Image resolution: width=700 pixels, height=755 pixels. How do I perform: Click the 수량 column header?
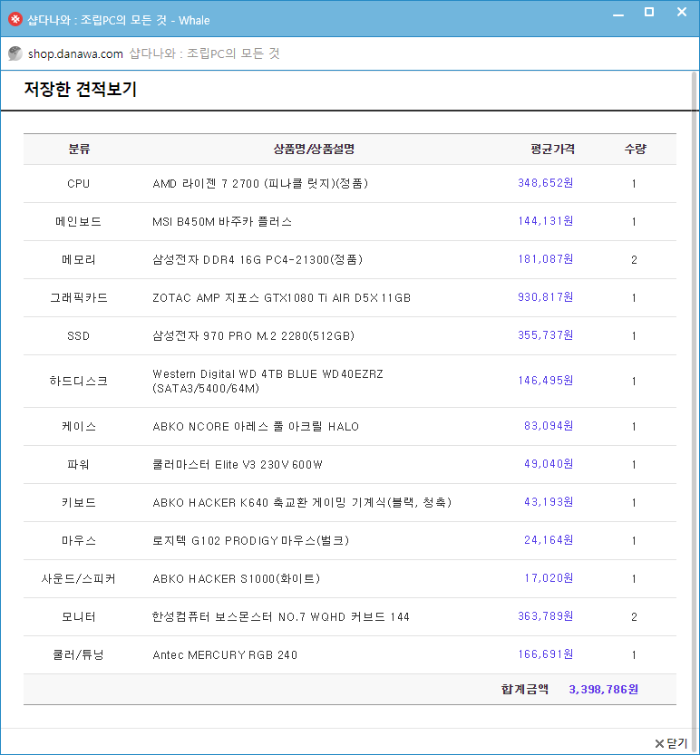[635, 149]
